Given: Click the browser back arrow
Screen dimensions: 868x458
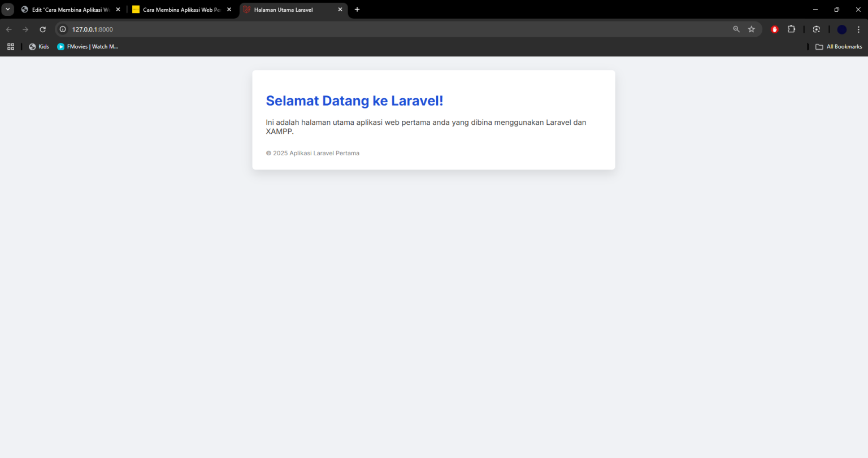Looking at the screenshot, I should tap(9, 29).
